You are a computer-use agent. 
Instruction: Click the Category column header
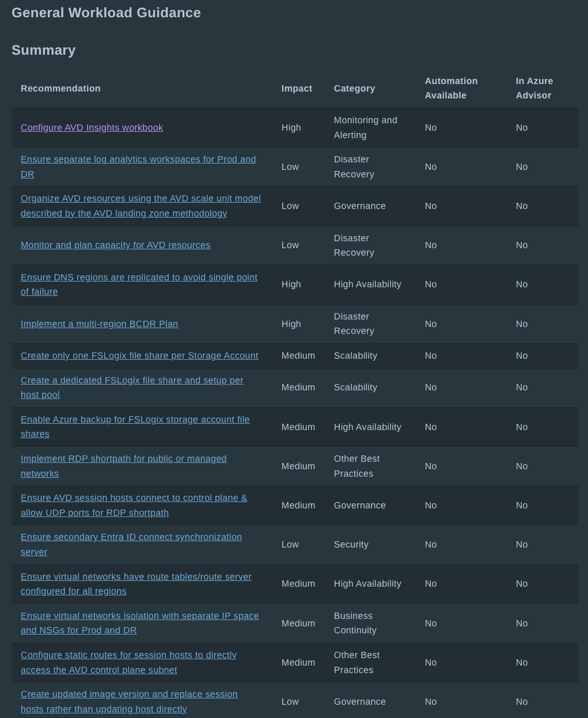[354, 89]
